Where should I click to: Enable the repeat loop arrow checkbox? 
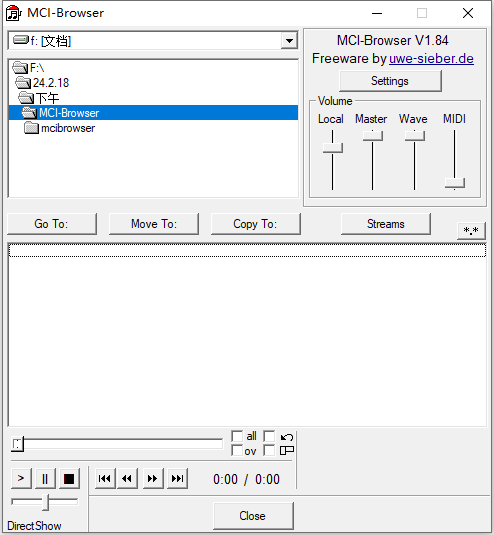269,436
